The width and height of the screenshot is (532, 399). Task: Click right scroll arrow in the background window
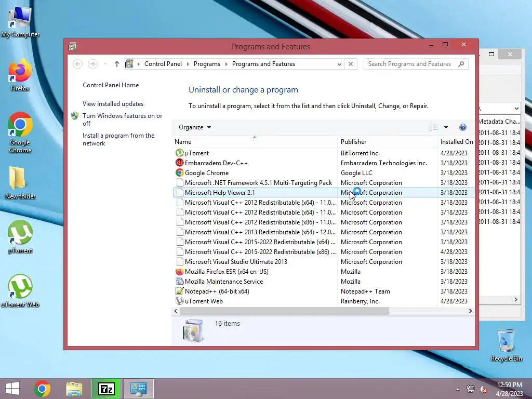click(516, 299)
